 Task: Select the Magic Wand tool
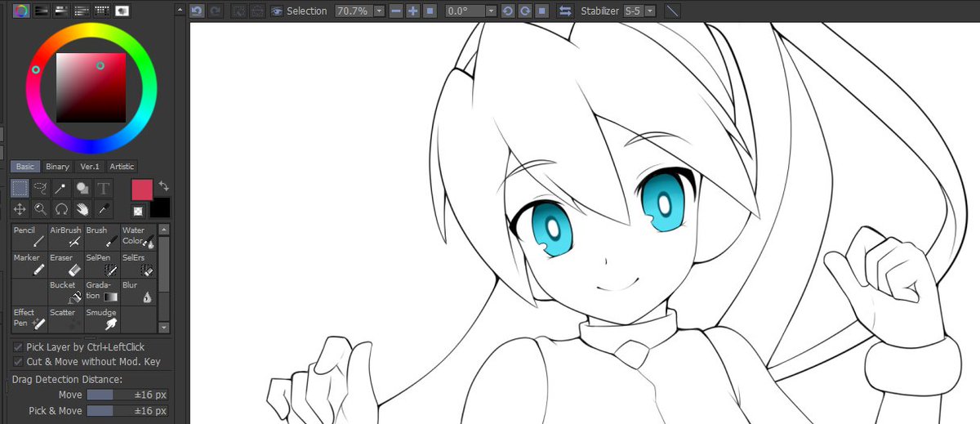tap(62, 189)
